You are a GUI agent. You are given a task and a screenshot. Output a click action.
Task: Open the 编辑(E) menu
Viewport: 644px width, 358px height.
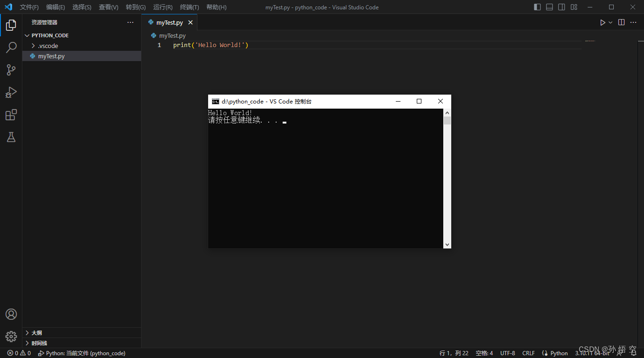tap(55, 7)
